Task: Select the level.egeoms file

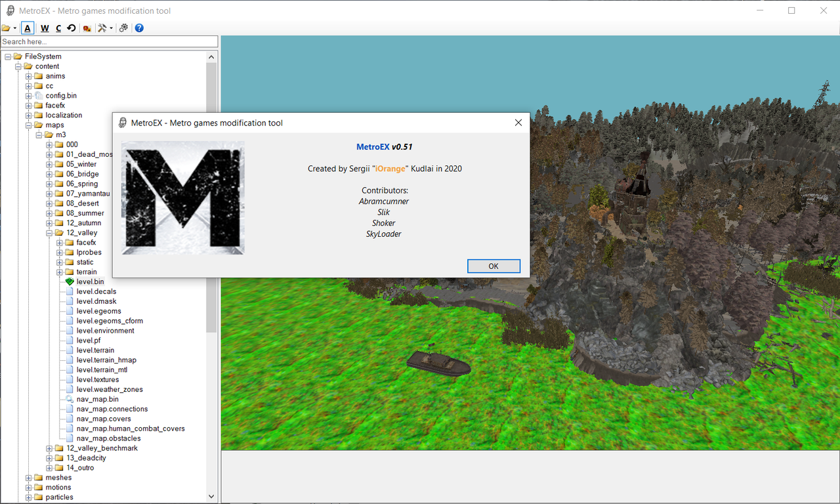Action: [98, 311]
